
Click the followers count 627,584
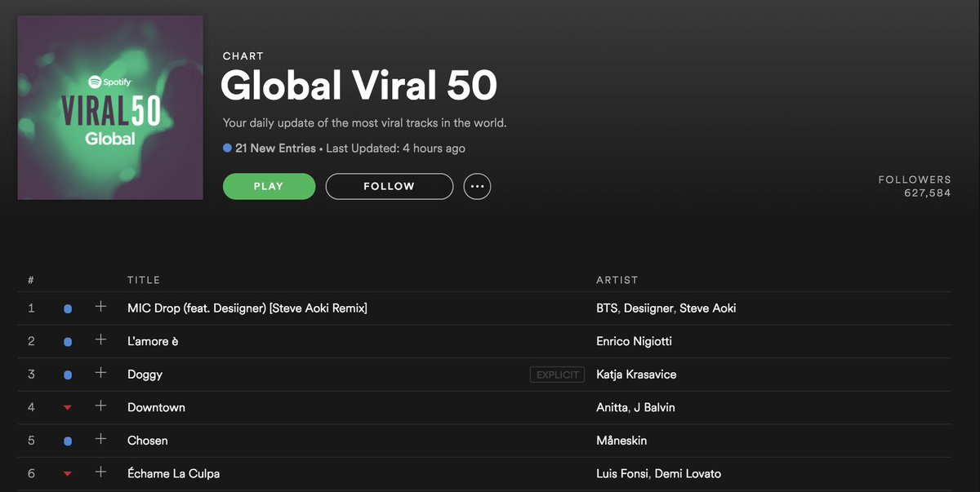[x=928, y=193]
